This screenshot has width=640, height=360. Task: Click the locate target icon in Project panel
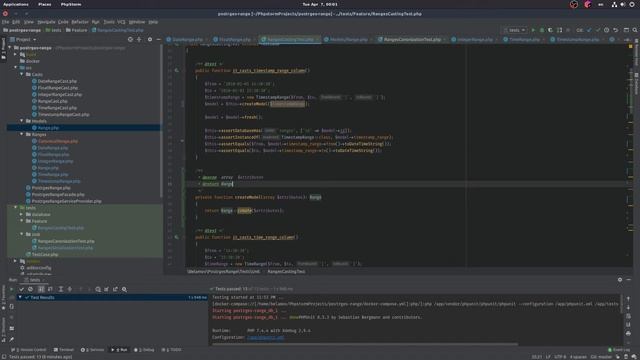coord(130,40)
